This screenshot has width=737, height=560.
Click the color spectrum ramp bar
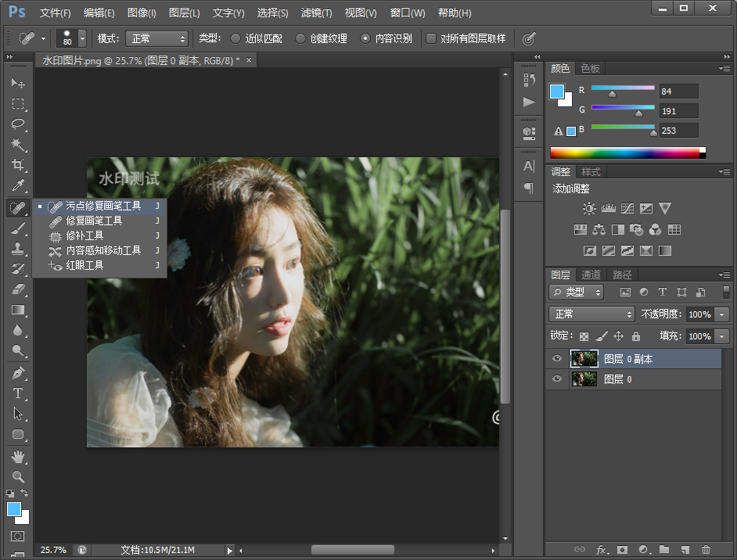[x=626, y=153]
